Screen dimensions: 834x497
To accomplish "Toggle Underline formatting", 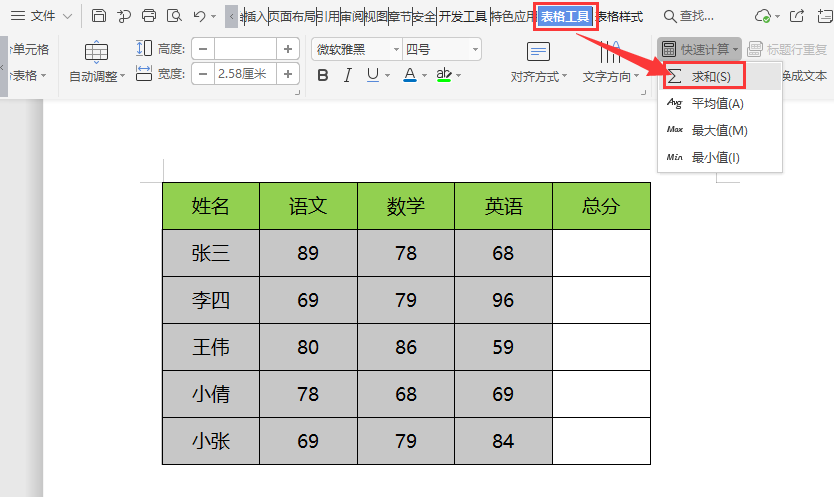I will pos(373,75).
